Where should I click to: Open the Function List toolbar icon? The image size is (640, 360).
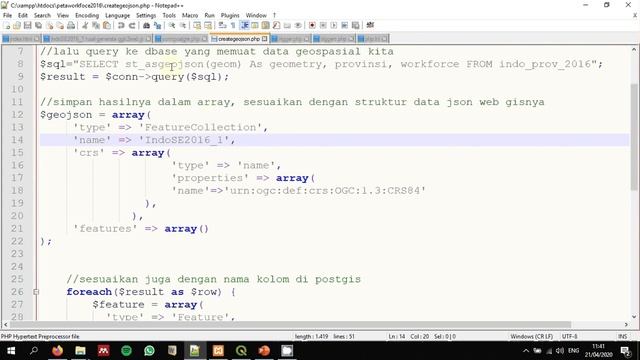click(277, 25)
